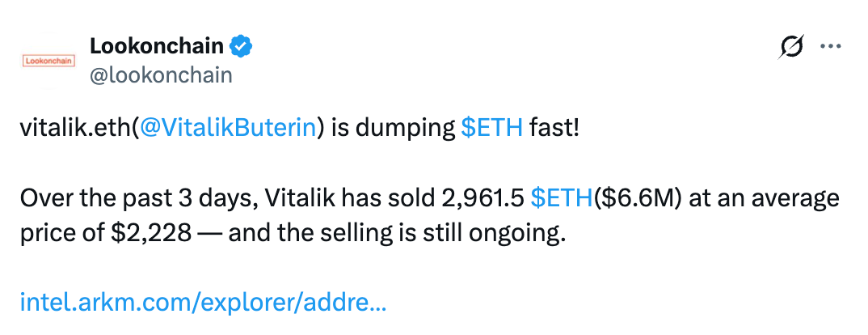Click the word "fast!" in the first line
868x335 pixels.
tap(554, 129)
